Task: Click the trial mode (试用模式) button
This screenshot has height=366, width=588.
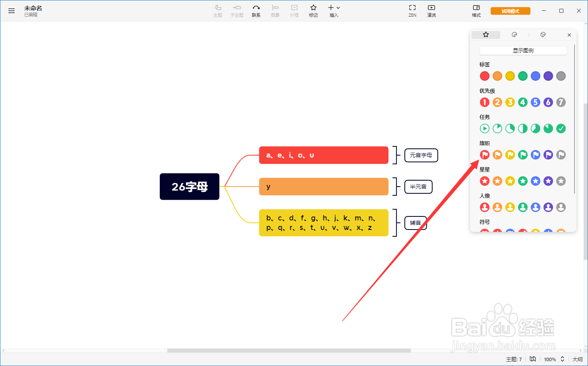Action: point(511,11)
